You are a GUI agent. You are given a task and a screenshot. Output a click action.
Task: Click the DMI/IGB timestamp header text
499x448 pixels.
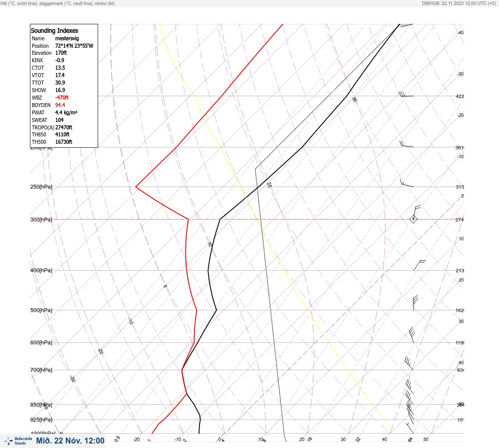coord(459,3)
